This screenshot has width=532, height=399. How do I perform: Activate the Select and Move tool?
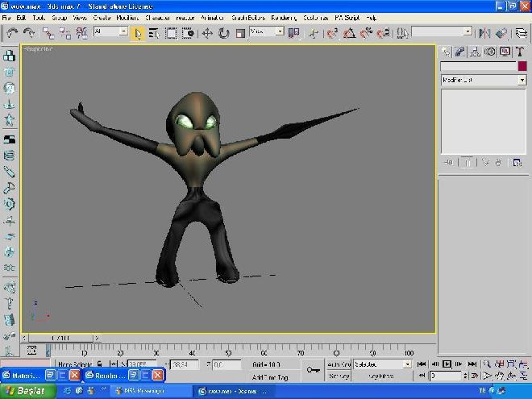207,33
